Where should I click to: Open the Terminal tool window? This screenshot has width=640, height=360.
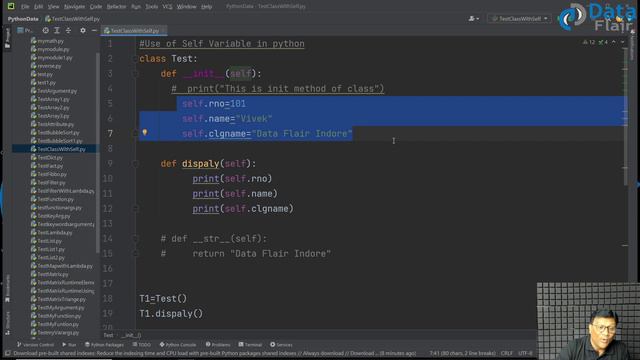tap(250, 344)
